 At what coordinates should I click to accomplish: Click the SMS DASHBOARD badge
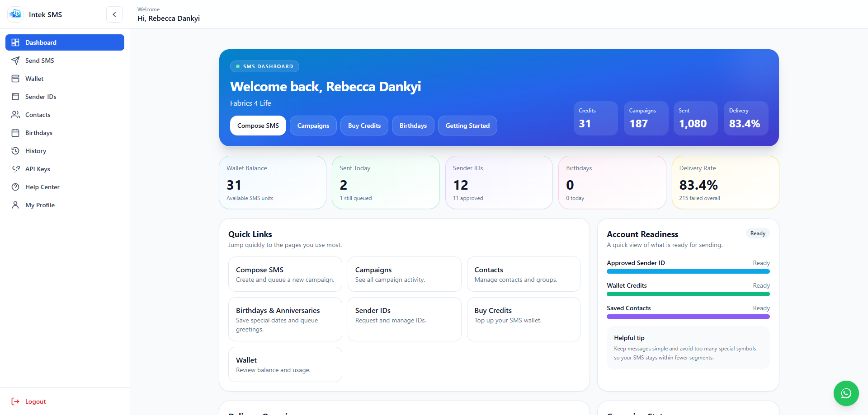(x=264, y=66)
